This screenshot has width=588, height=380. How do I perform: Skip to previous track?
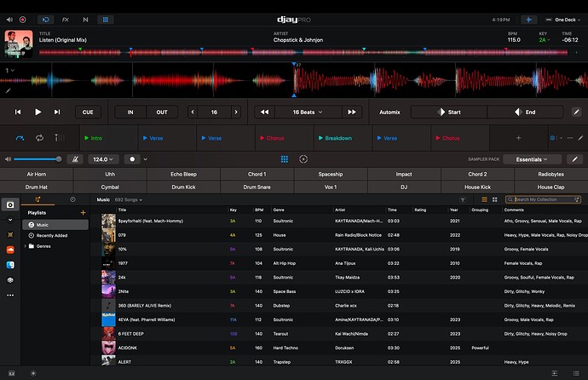point(18,112)
